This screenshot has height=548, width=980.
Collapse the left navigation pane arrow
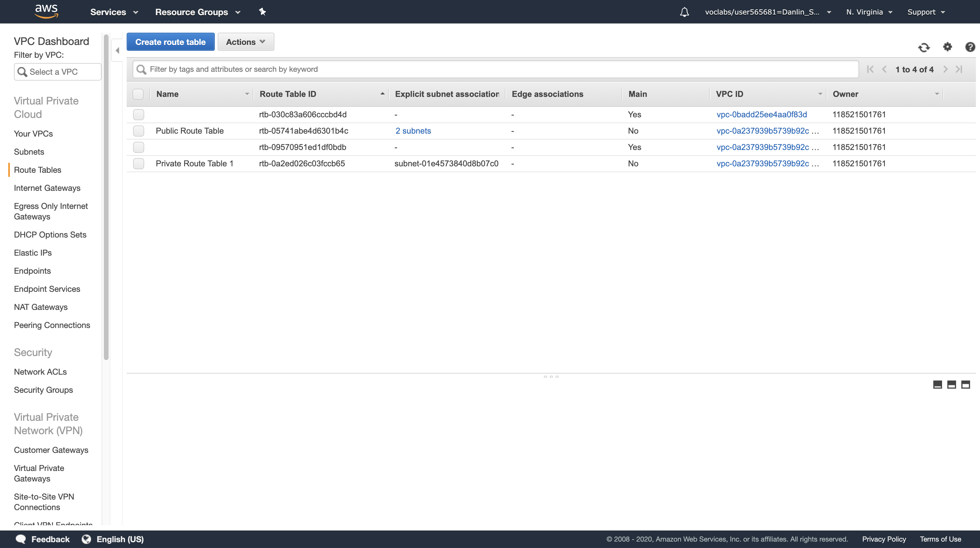pyautogui.click(x=117, y=50)
